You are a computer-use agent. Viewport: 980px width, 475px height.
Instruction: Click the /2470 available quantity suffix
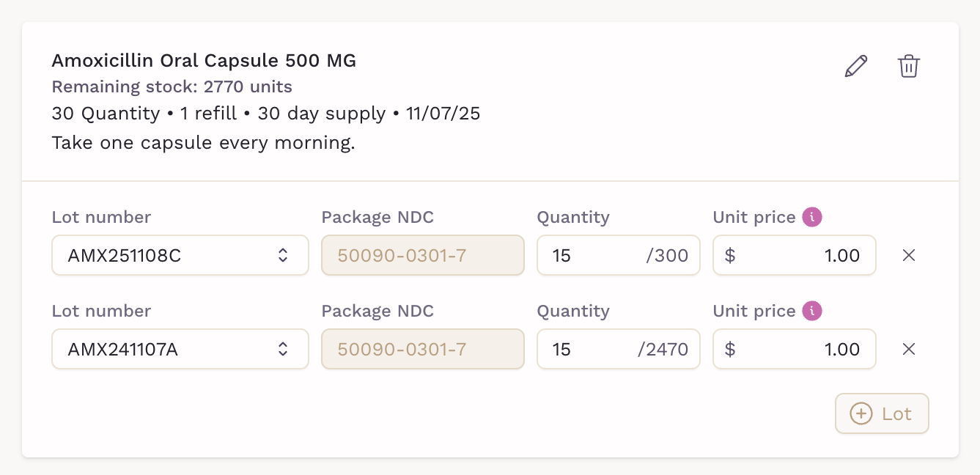coord(663,349)
